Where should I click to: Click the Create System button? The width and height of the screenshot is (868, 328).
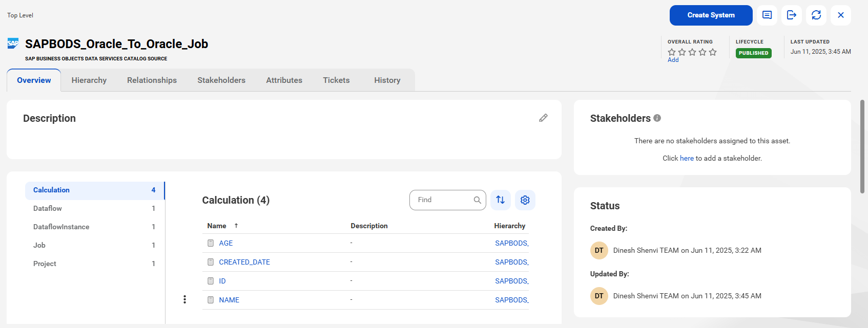click(711, 15)
